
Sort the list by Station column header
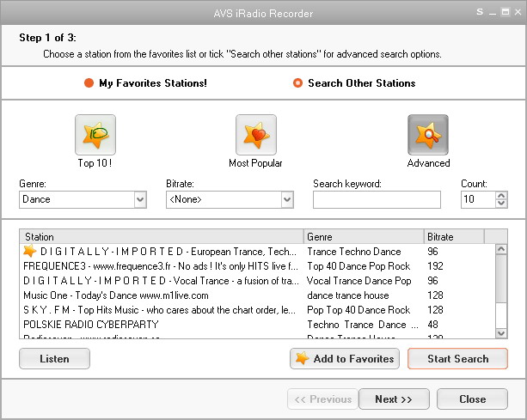pos(162,237)
